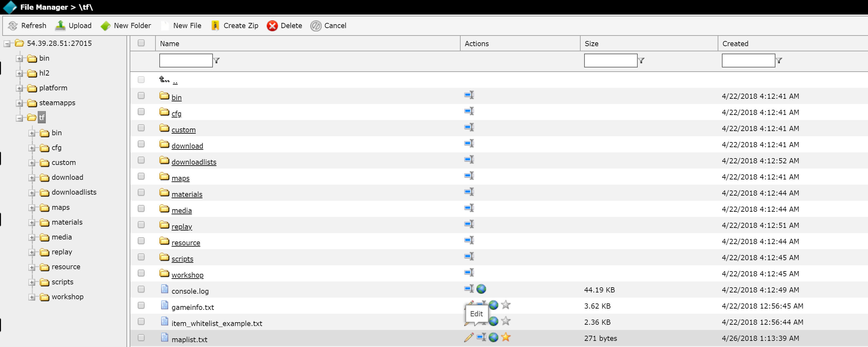Create a New Folder from toolbar

point(126,26)
